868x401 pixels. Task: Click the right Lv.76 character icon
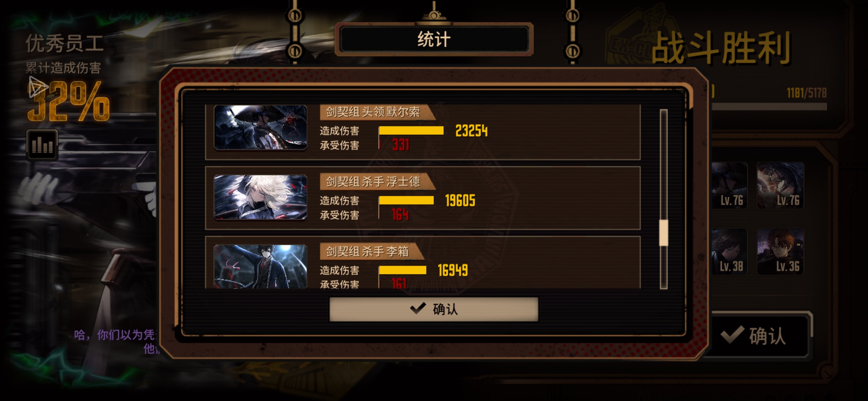point(780,185)
